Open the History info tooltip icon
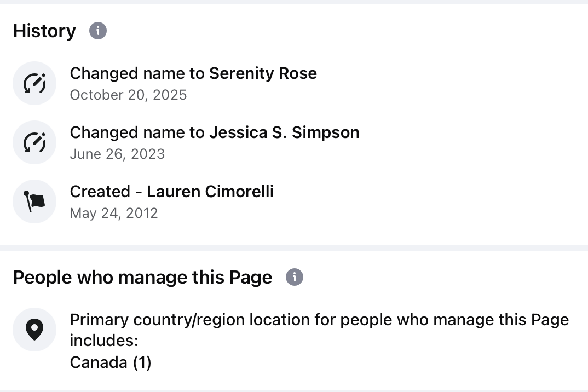588x392 pixels. 98,30
